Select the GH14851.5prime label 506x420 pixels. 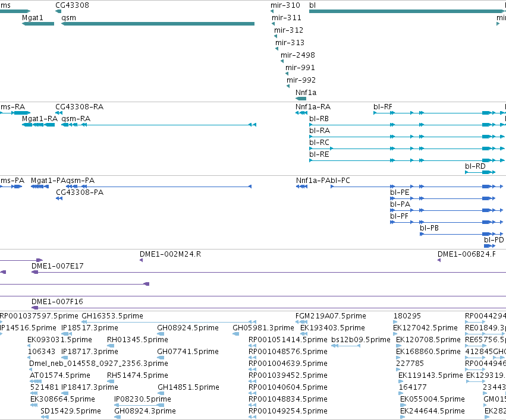pyautogui.click(x=188, y=387)
